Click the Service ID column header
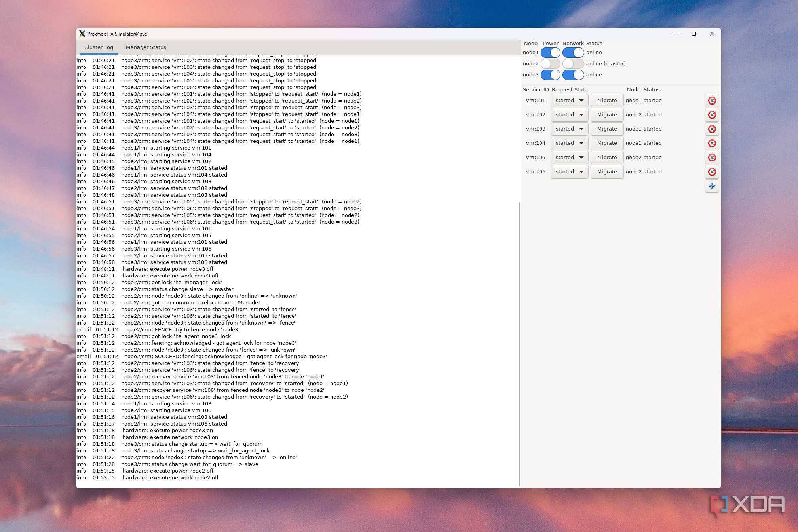This screenshot has width=798, height=532. pyautogui.click(x=536, y=90)
